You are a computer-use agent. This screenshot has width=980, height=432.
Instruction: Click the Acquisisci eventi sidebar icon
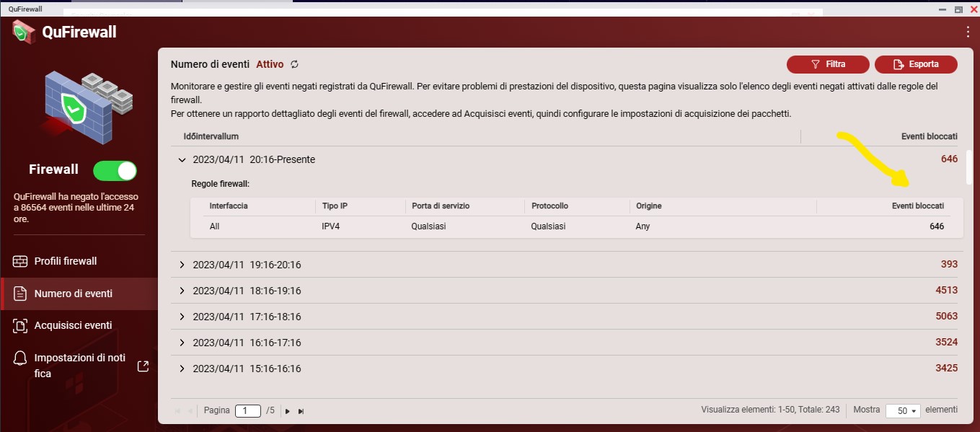(20, 325)
